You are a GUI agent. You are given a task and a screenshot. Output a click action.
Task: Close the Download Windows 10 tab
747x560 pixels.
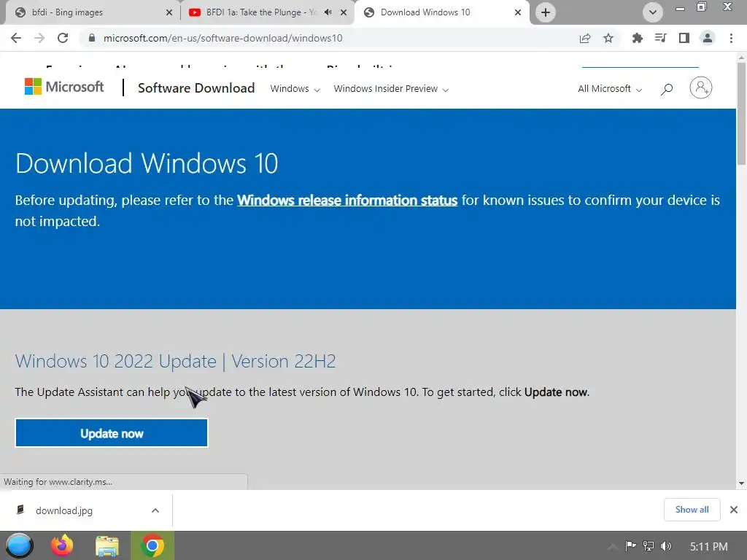click(x=518, y=12)
